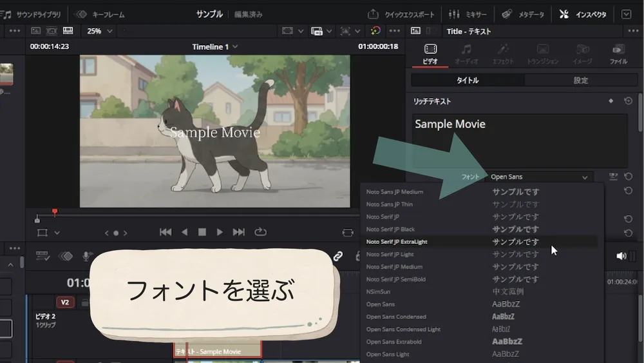This screenshot has width=644, height=363.
Task: Open the Timeline 1 name dropdown
Action: [x=215, y=47]
